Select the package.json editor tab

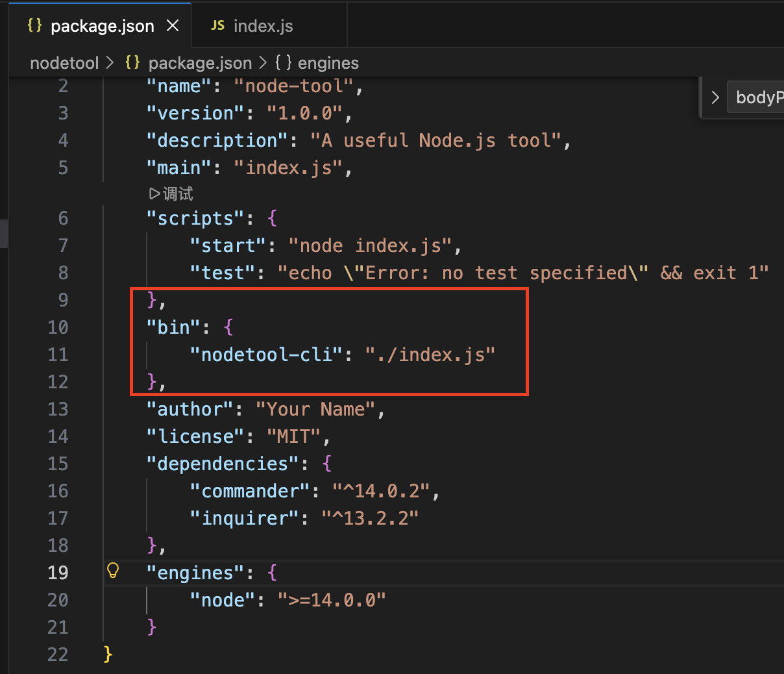[102, 26]
